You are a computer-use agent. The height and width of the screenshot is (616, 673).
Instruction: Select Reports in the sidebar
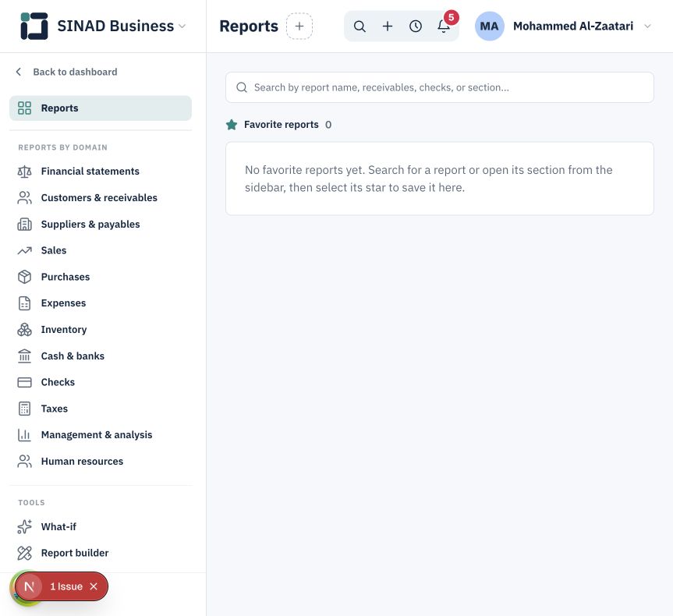point(101,108)
